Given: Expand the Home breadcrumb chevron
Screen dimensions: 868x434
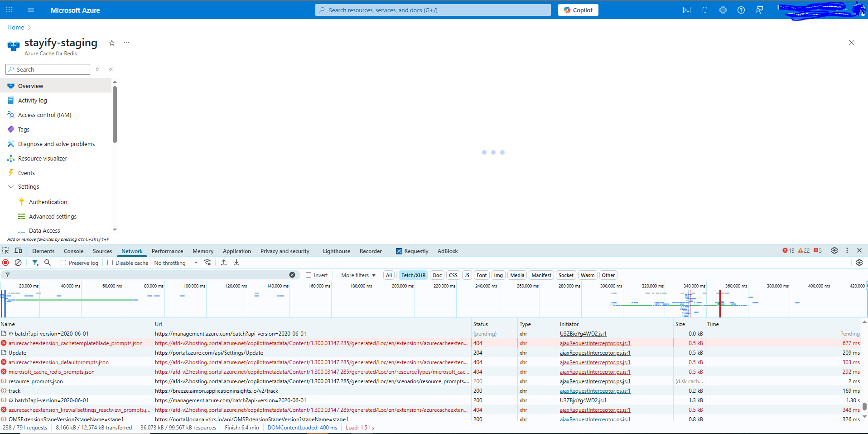Looking at the screenshot, I should click(29, 28).
